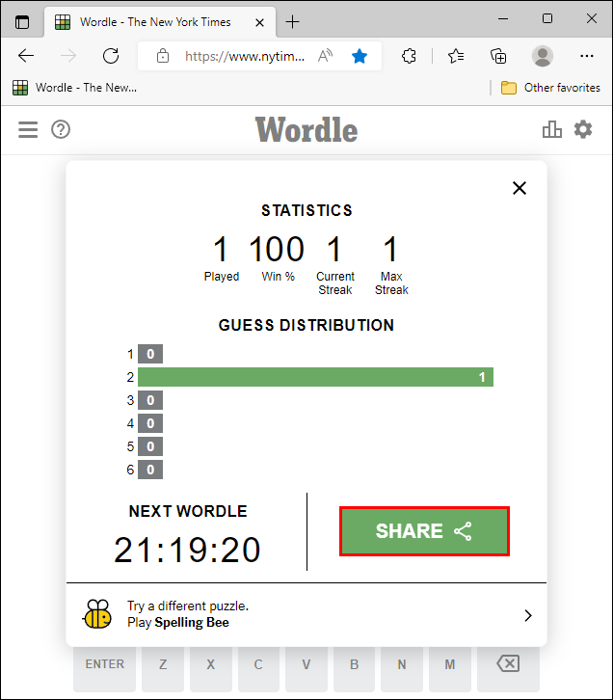Click the chevron arrow beside Spelling Bee

pos(528,615)
